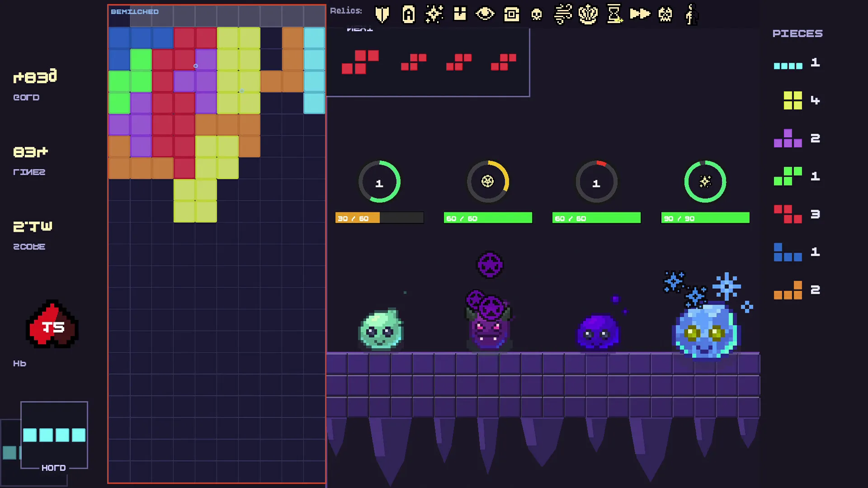This screenshot has height=488, width=868.
Task: Select the wind gust relic icon
Action: tap(563, 14)
